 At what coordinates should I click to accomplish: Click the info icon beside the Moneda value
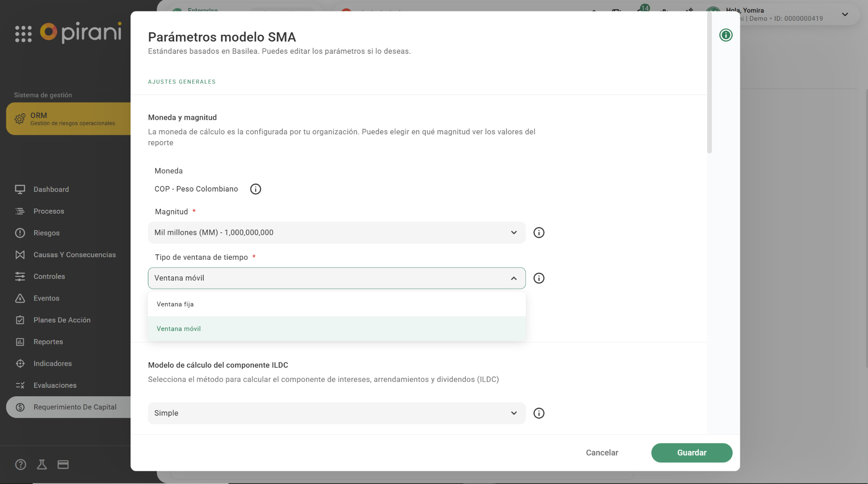[256, 189]
